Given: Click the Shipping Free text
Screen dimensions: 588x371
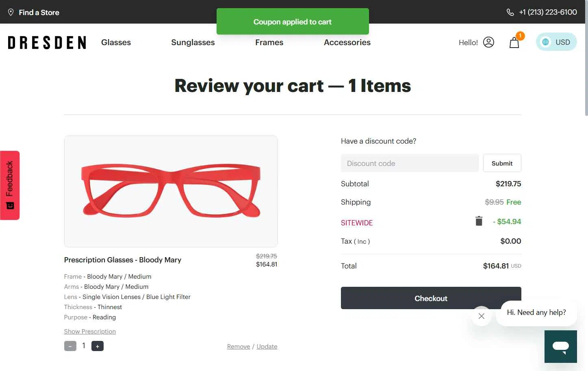Looking at the screenshot, I should pyautogui.click(x=514, y=202).
